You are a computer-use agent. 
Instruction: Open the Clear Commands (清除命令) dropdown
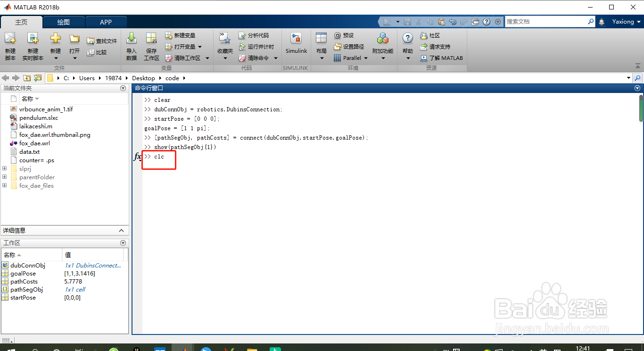click(276, 58)
